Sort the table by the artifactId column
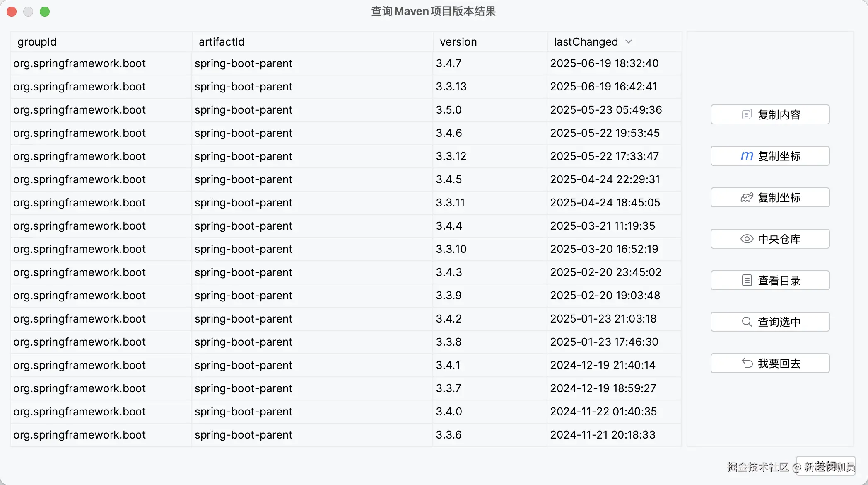This screenshot has height=485, width=868. coord(222,41)
